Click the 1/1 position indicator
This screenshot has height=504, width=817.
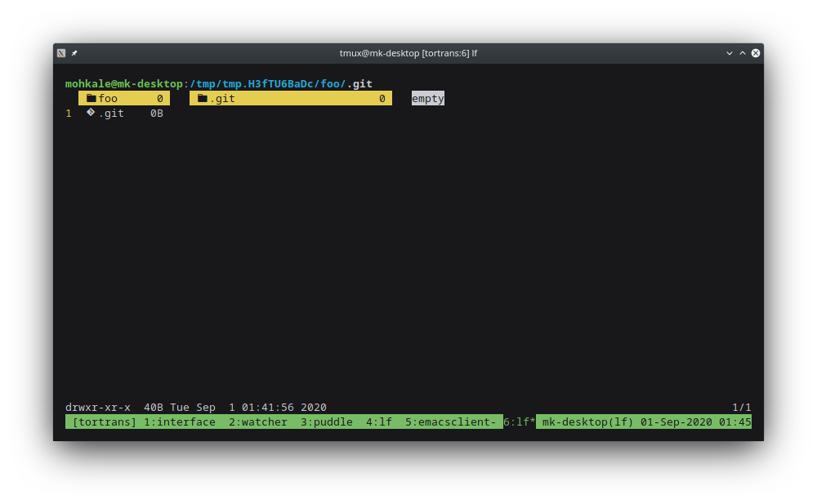point(742,407)
